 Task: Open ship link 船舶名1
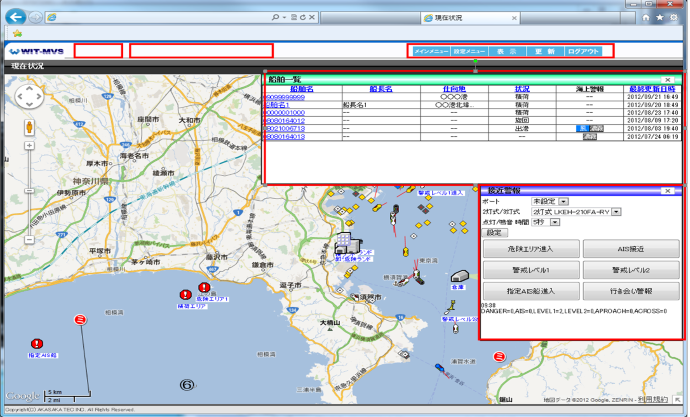pyautogui.click(x=277, y=105)
